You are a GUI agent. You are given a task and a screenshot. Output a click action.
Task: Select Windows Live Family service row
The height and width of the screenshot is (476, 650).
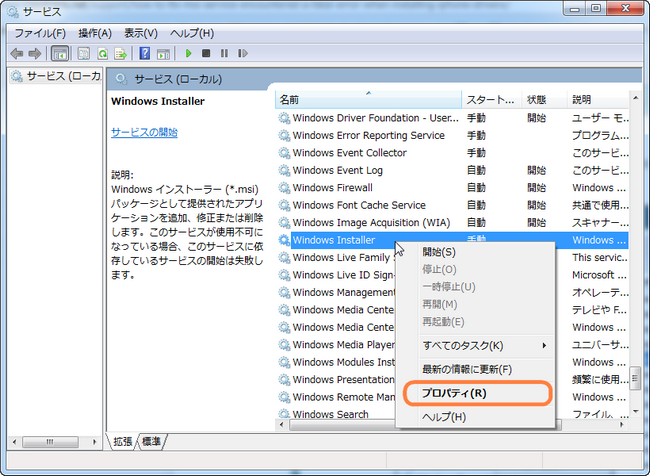pyautogui.click(x=336, y=257)
